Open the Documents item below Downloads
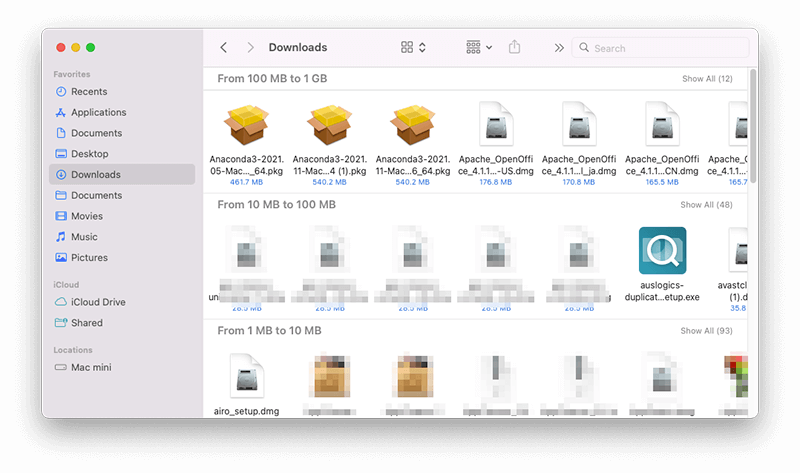The width and height of the screenshot is (800, 473). click(122, 195)
